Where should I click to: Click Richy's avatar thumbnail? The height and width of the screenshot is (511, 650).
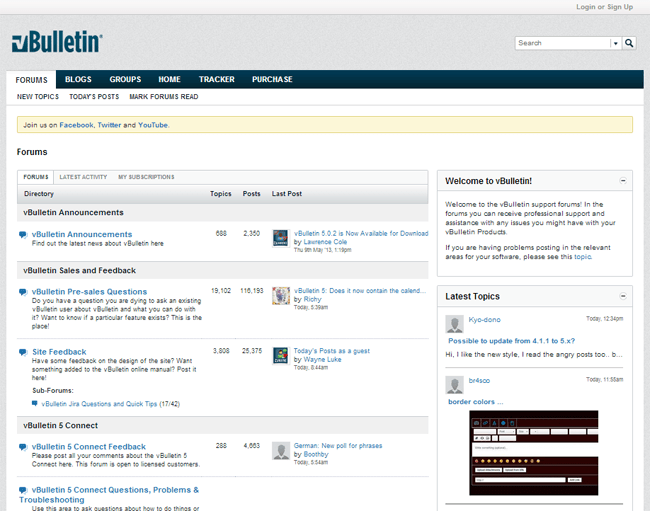281,295
